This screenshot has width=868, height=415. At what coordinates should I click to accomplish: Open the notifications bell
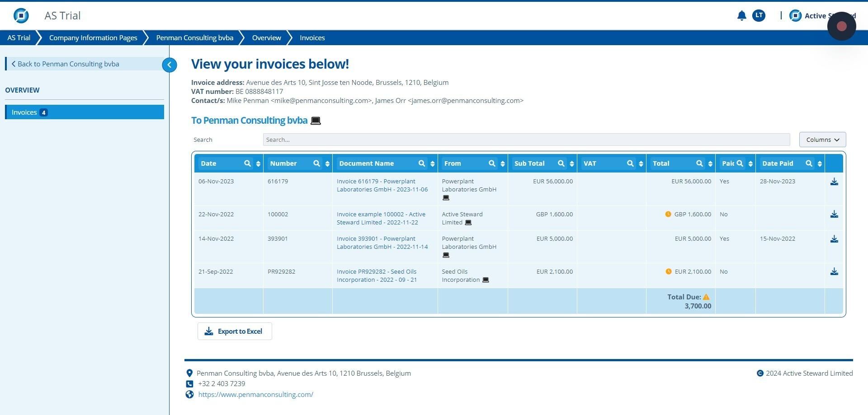(x=741, y=16)
